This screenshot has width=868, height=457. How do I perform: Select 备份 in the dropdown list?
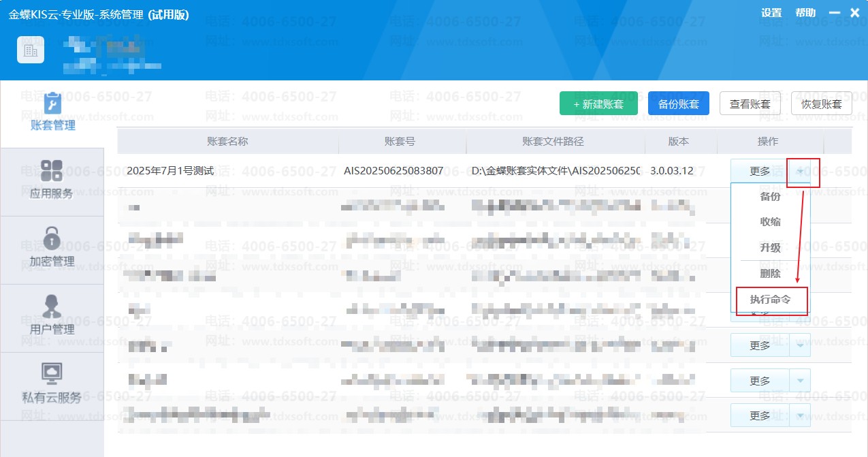(771, 197)
